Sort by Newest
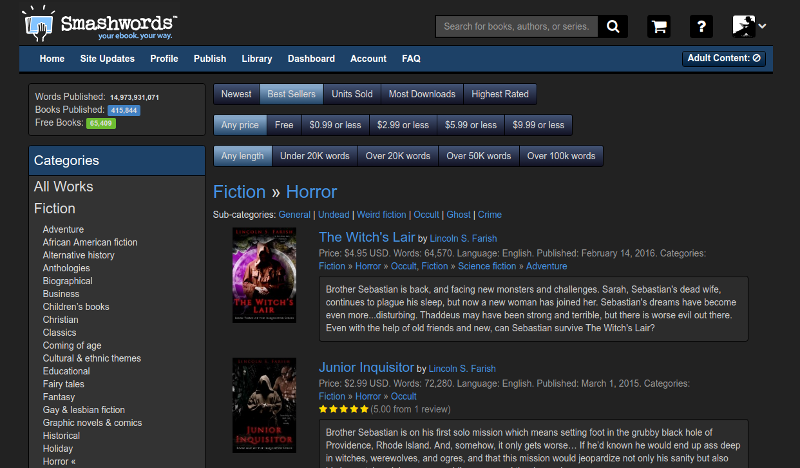This screenshot has width=800, height=468. point(236,94)
